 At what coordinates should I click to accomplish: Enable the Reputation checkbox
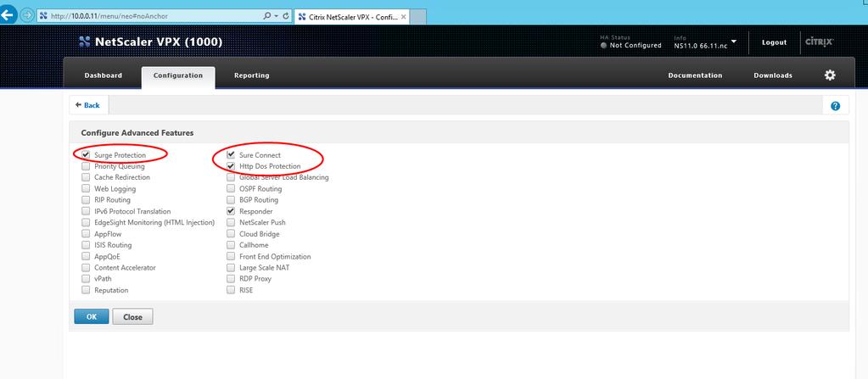85,290
